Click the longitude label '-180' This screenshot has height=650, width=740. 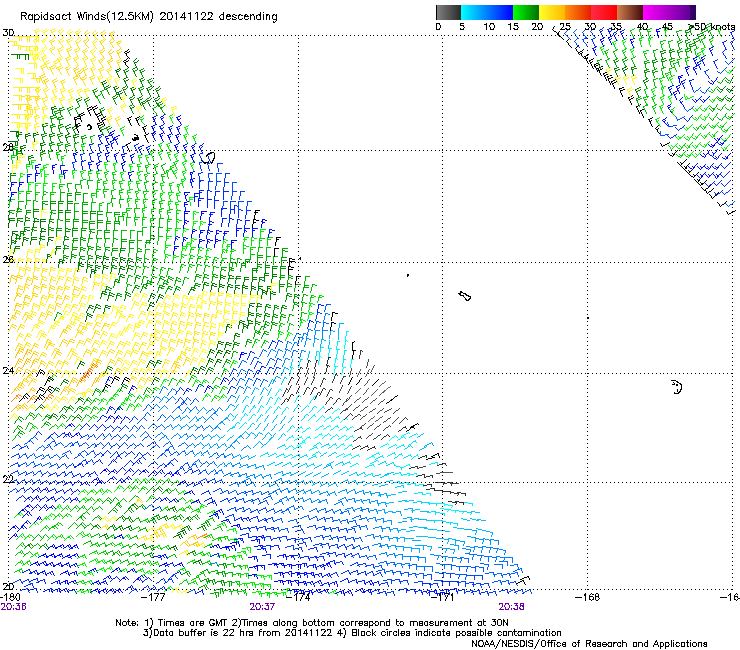(10, 597)
